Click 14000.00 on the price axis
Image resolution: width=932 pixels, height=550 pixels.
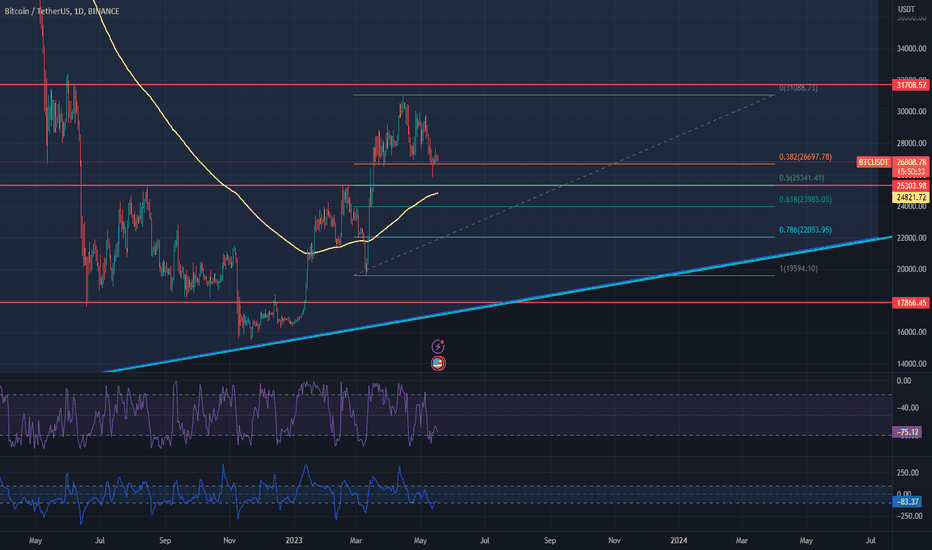point(911,364)
